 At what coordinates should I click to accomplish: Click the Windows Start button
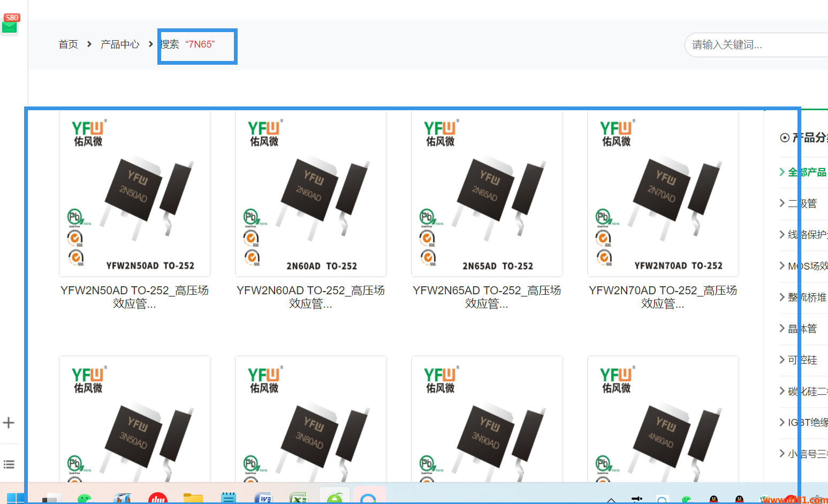tap(15, 498)
